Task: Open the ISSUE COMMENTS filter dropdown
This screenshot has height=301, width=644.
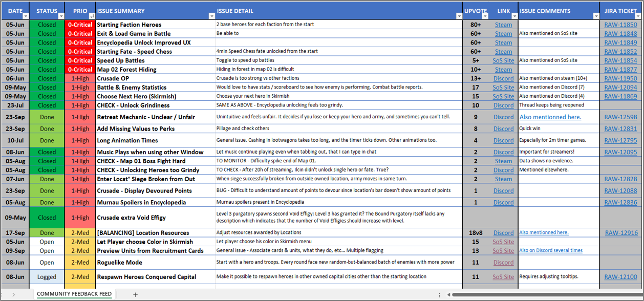Action: [x=596, y=16]
